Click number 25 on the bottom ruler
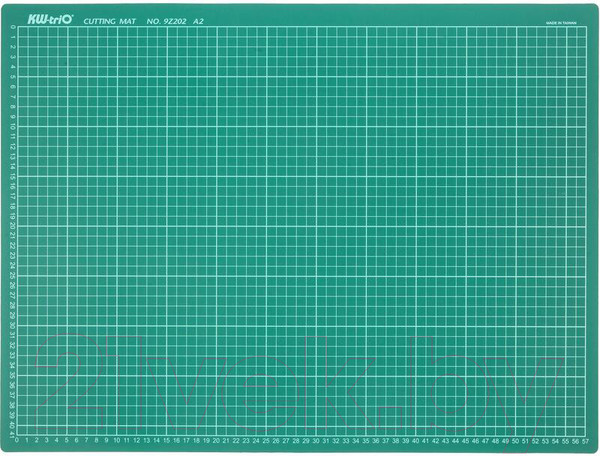Image resolution: width=600 pixels, height=456 pixels. tap(267, 441)
